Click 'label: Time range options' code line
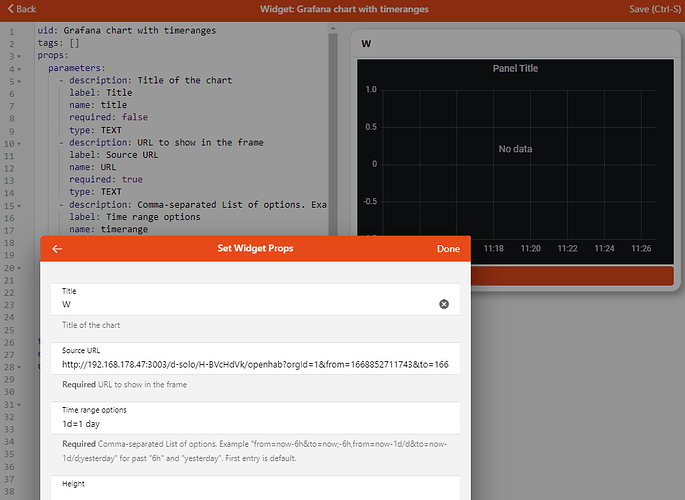685x500 pixels. point(135,217)
